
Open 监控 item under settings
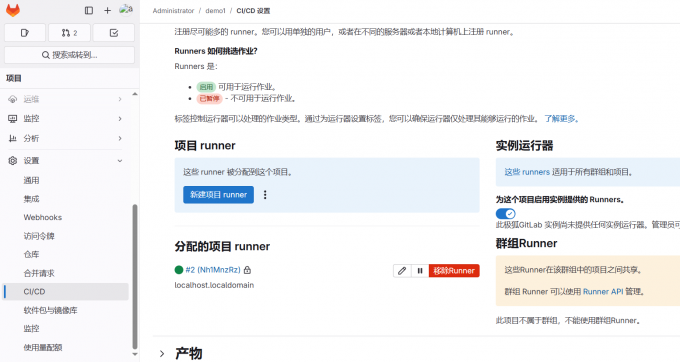click(x=31, y=329)
